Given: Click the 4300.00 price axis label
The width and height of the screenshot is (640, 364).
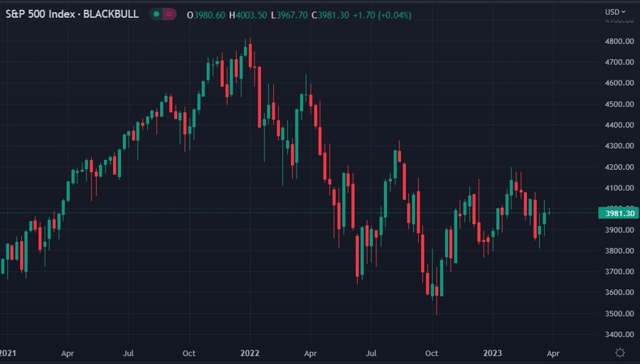Looking at the screenshot, I should [x=619, y=146].
